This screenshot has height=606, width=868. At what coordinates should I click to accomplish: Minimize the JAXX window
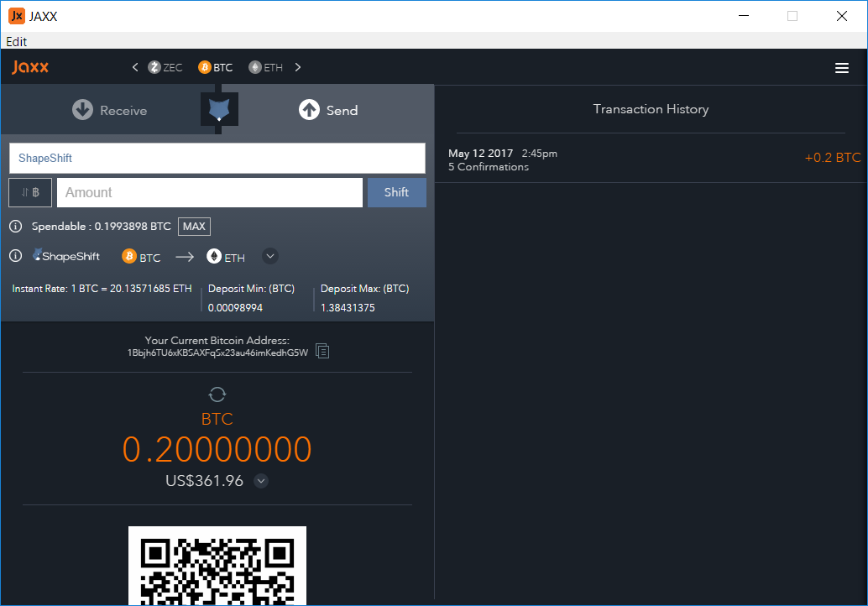(744, 16)
